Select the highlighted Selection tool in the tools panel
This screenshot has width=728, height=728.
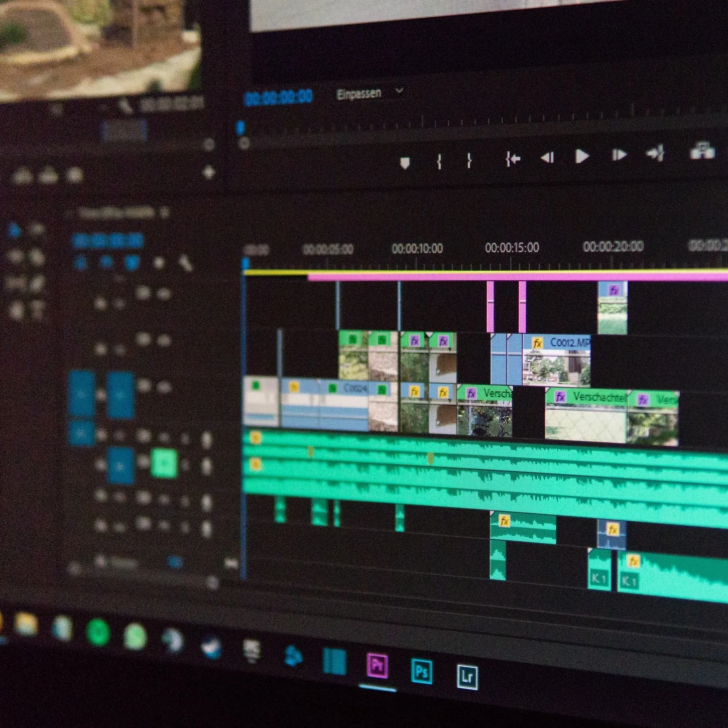(x=14, y=230)
